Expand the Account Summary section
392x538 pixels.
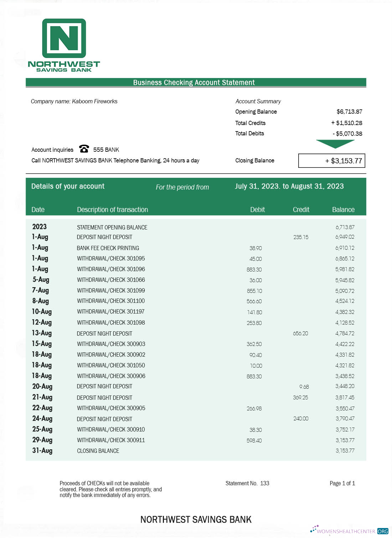click(258, 101)
